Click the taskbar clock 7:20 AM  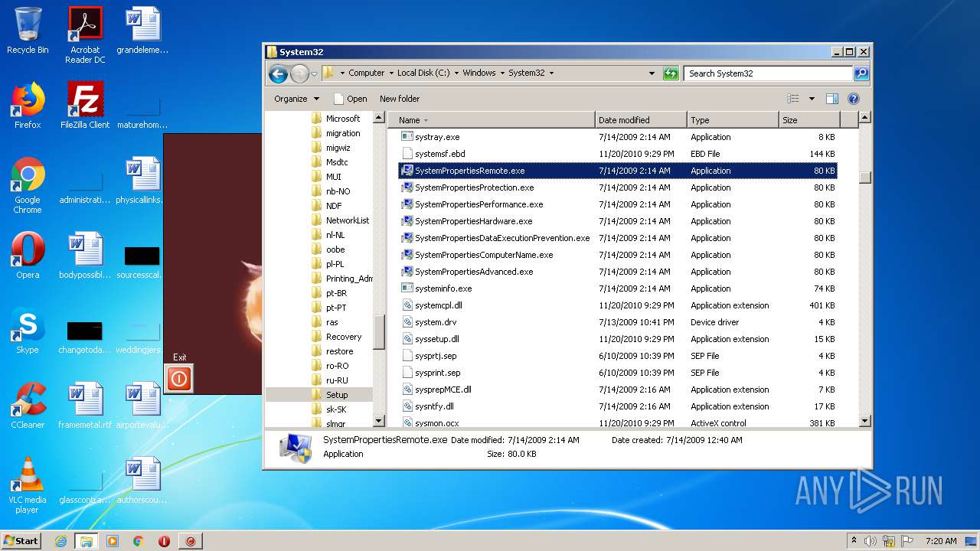[x=940, y=541]
